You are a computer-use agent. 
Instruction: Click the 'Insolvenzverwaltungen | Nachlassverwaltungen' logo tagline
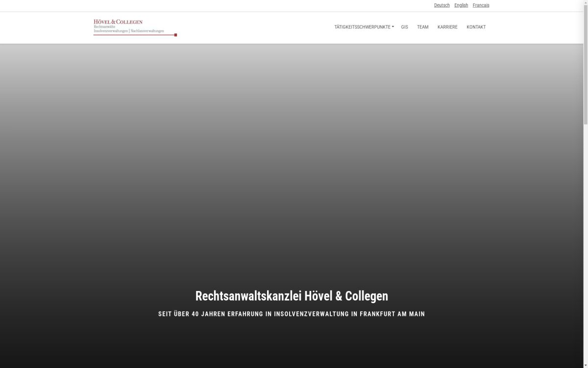129,30
